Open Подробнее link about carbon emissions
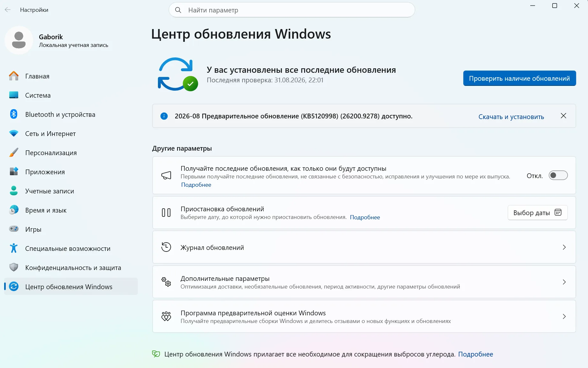Image resolution: width=588 pixels, height=368 pixels. (x=475, y=354)
